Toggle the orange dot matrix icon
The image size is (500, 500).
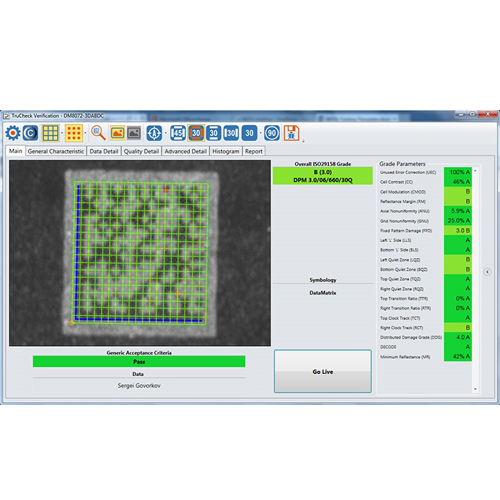pyautogui.click(x=74, y=133)
